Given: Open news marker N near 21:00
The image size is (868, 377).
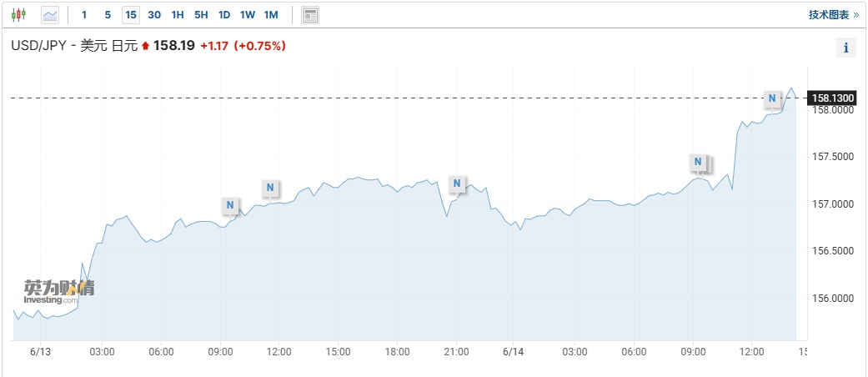Looking at the screenshot, I should point(457,183).
